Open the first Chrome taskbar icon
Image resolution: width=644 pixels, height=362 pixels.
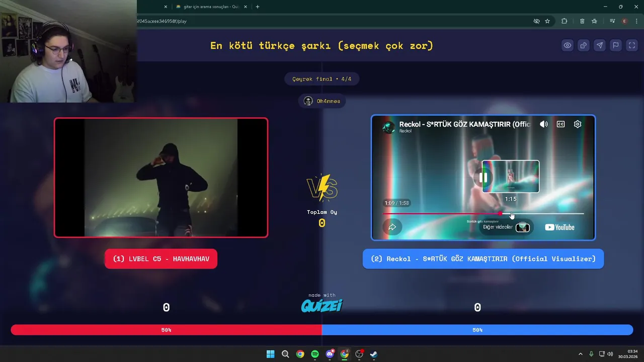[300, 354]
